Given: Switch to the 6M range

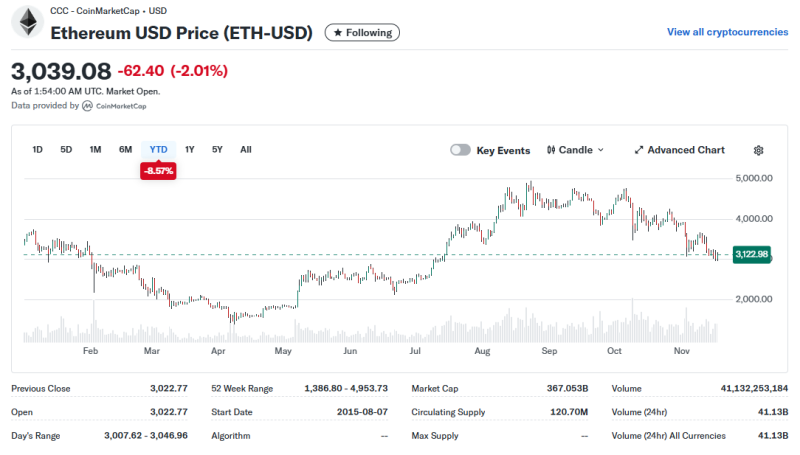Looking at the screenshot, I should [125, 149].
